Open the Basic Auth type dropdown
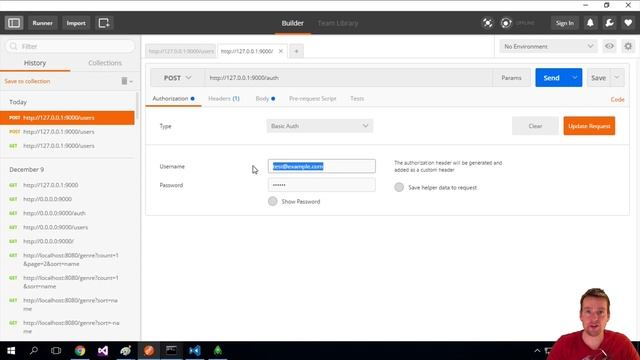The width and height of the screenshot is (640, 360). (x=320, y=126)
